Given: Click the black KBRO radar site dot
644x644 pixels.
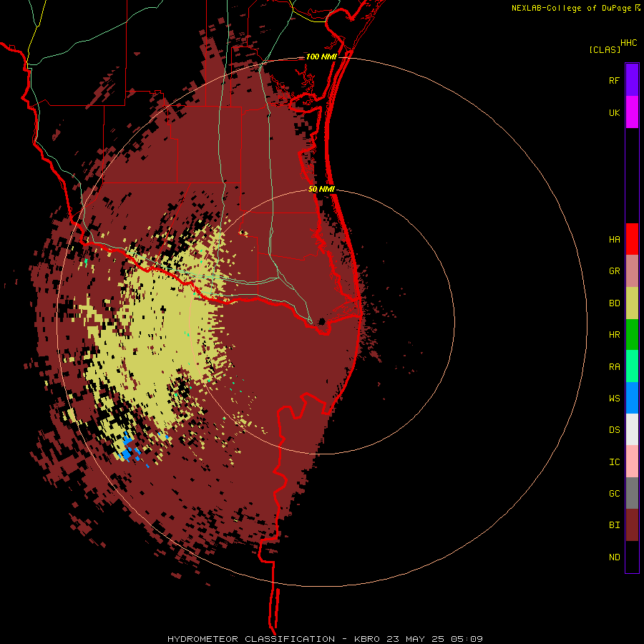Looking at the screenshot, I should tap(322, 321).
